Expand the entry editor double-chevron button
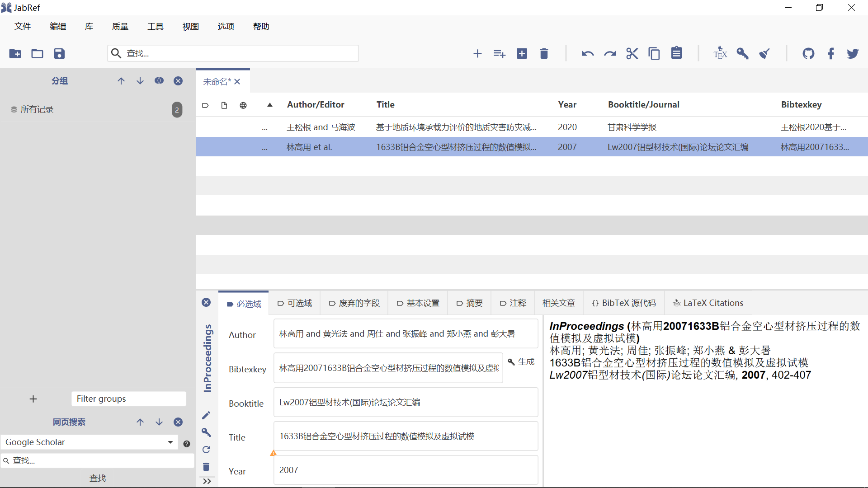The width and height of the screenshot is (868, 488). click(x=207, y=481)
